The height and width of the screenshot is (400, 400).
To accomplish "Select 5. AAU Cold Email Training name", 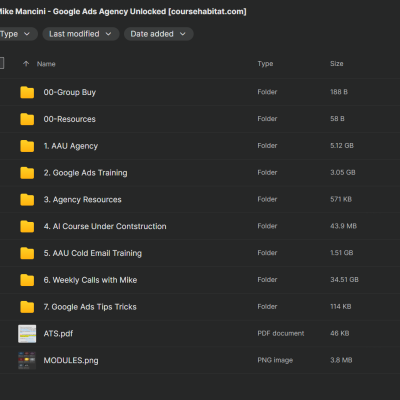I will coord(93,253).
